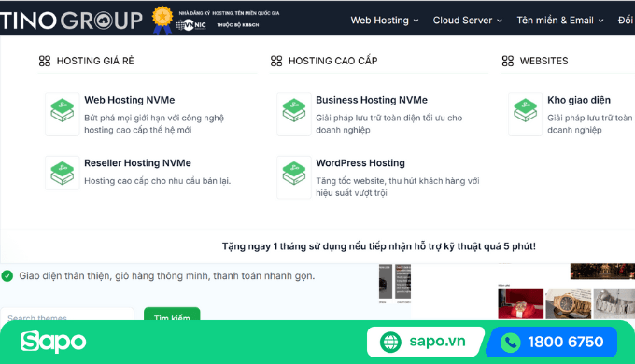635x364 pixels.
Task: Select the HOSTING CAO CẤP heading
Action: [332, 61]
